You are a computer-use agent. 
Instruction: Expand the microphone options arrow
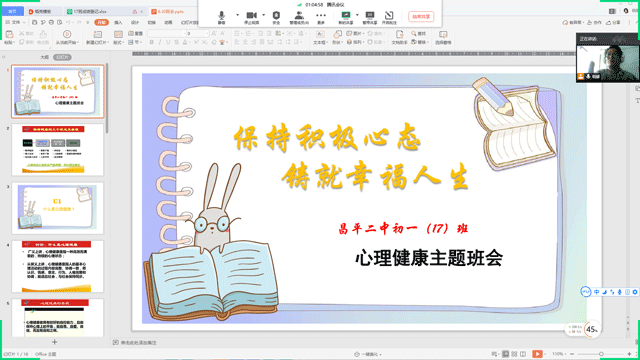(237, 15)
